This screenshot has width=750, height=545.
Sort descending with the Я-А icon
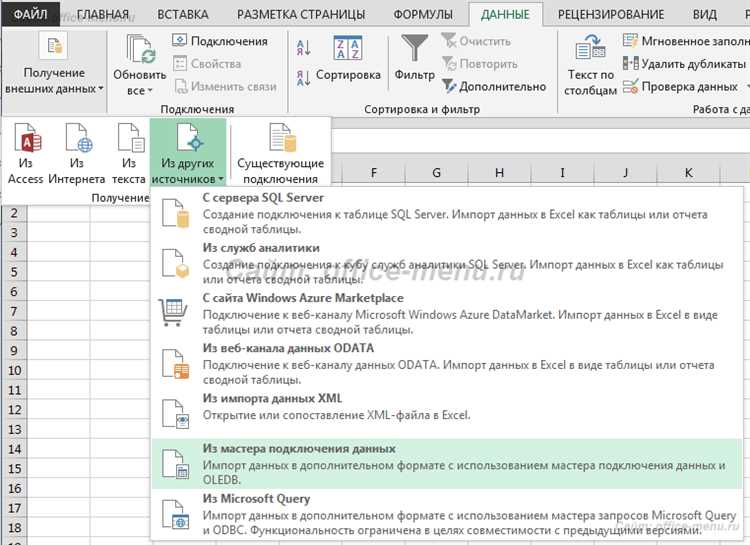304,78
